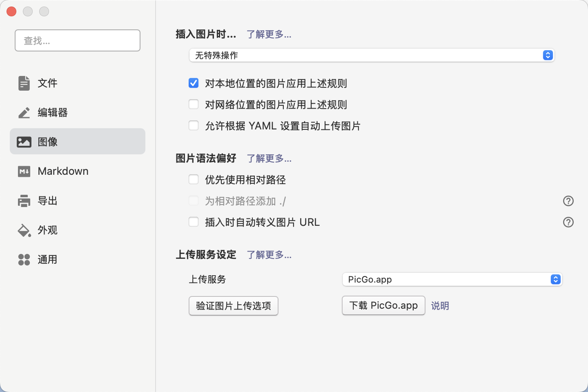
Task: Click the Markdown sidebar icon
Action: [24, 171]
